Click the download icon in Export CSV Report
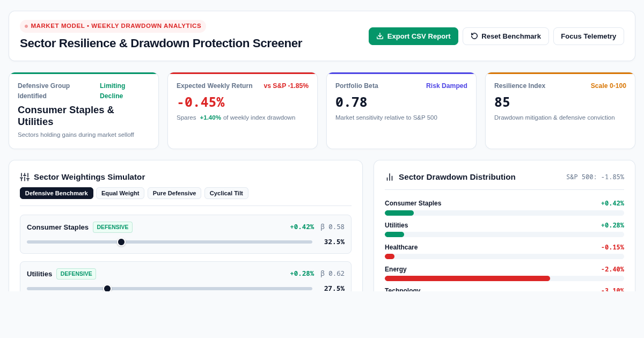The width and height of the screenshot is (644, 338). point(380,36)
